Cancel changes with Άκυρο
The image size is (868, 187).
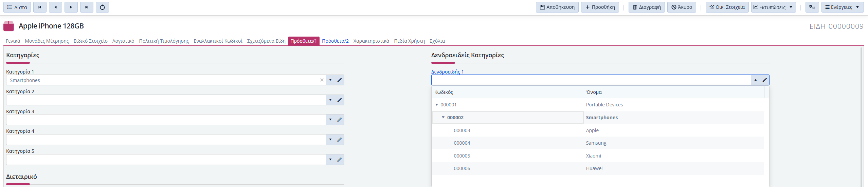pyautogui.click(x=682, y=7)
